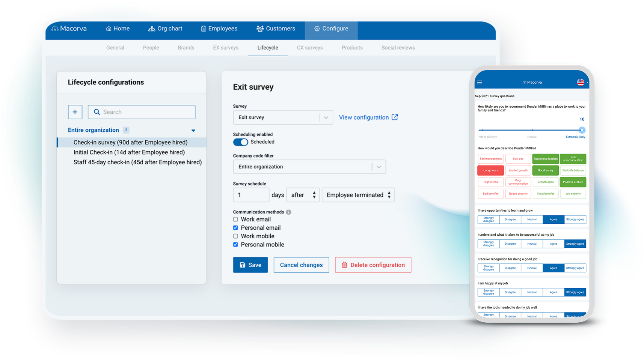This screenshot has width=644, height=361.
Task: Open the hamburger menu on the mobile app
Action: (x=480, y=82)
